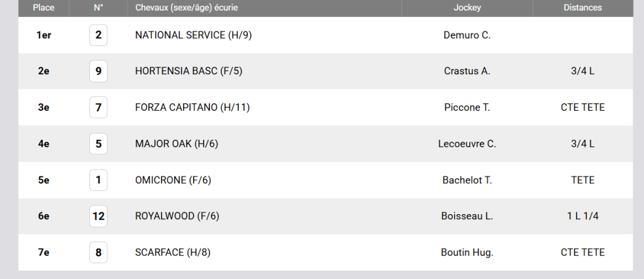Select jockey Lecoeuvre C.
Image resolution: width=644 pixels, height=279 pixels.
[x=467, y=144]
